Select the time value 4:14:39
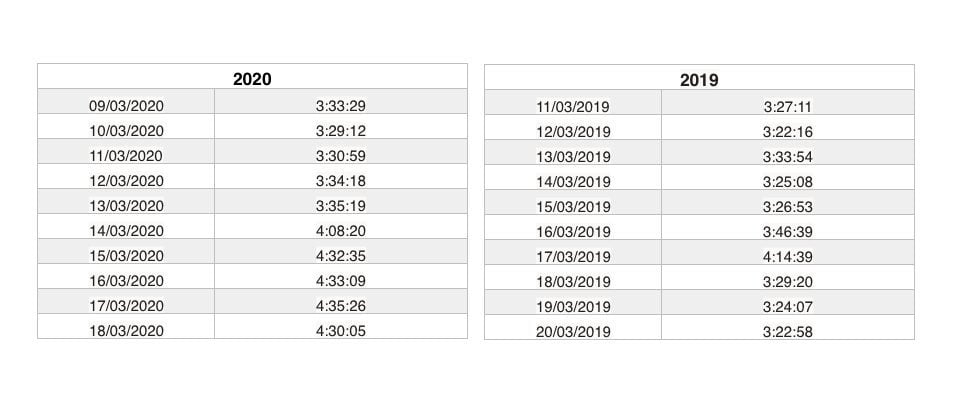 pyautogui.click(x=788, y=257)
